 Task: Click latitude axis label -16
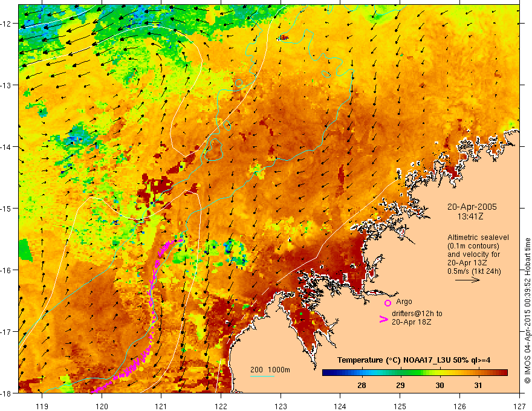click(6, 270)
